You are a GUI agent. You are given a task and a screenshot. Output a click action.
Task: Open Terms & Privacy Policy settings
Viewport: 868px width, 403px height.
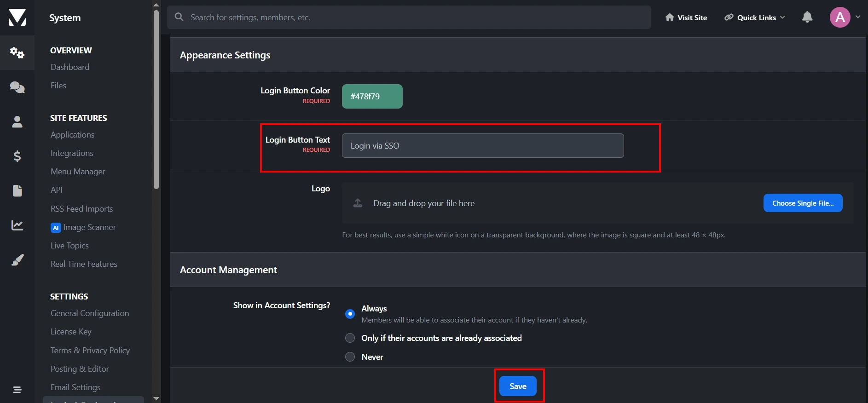pyautogui.click(x=90, y=351)
